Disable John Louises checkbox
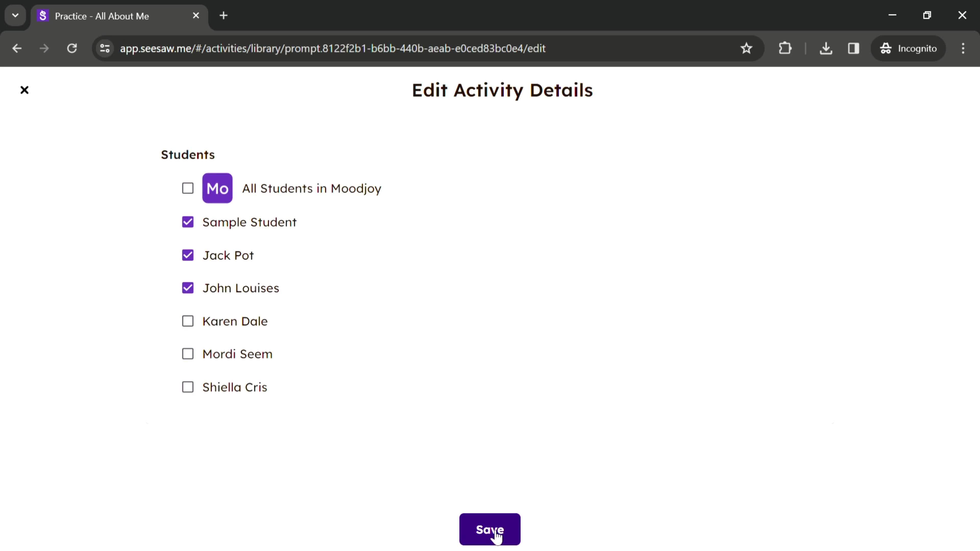 (188, 288)
